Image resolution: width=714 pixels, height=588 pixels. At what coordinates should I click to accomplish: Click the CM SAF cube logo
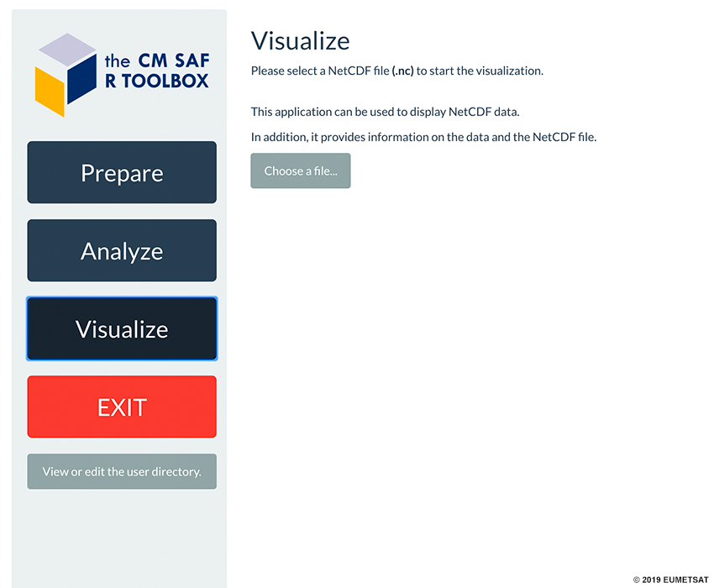tap(66, 75)
